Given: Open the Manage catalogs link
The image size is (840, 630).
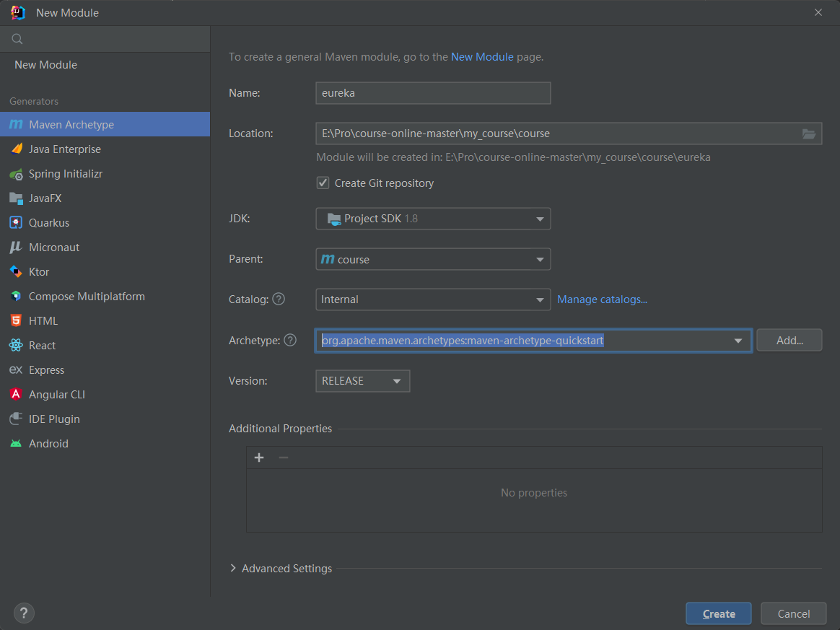Looking at the screenshot, I should (x=602, y=299).
